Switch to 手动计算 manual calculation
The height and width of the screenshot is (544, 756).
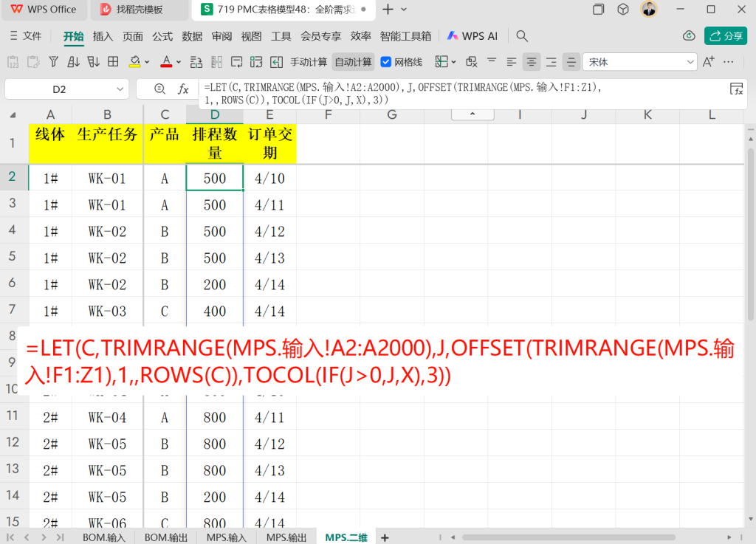point(309,62)
